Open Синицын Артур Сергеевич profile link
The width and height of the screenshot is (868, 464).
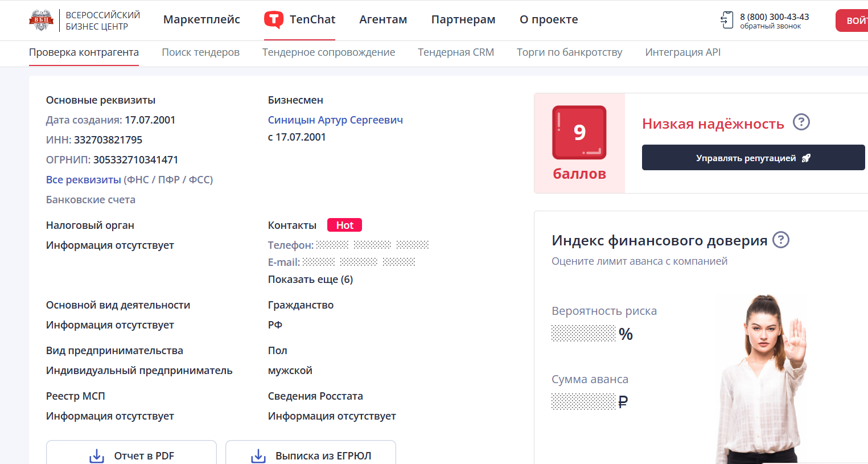tap(335, 120)
